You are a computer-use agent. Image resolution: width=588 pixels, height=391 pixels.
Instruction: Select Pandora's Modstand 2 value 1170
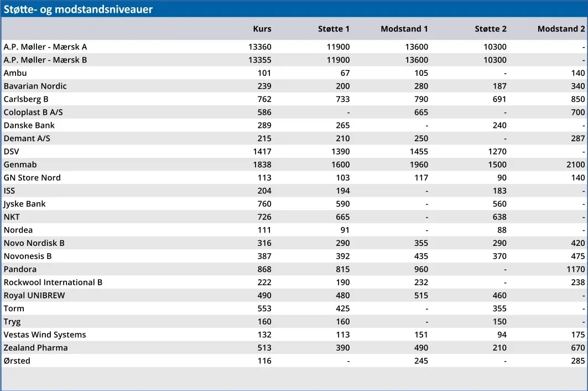[x=574, y=269]
